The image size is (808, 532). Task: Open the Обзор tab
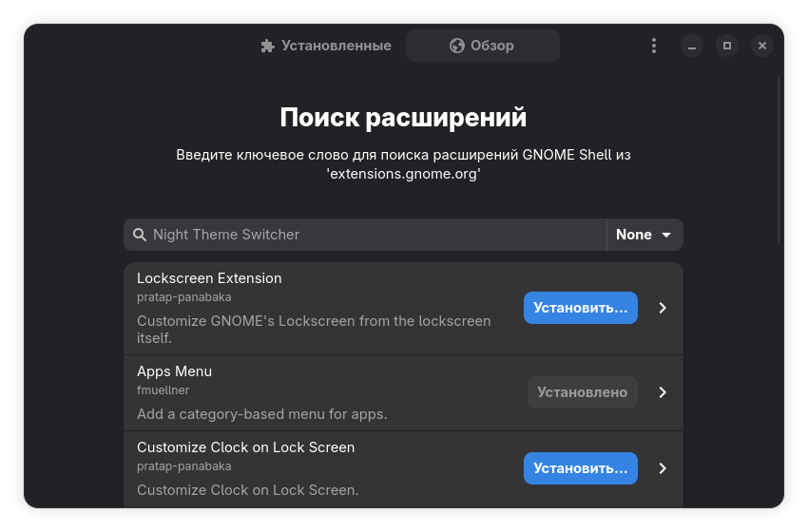pyautogui.click(x=482, y=46)
